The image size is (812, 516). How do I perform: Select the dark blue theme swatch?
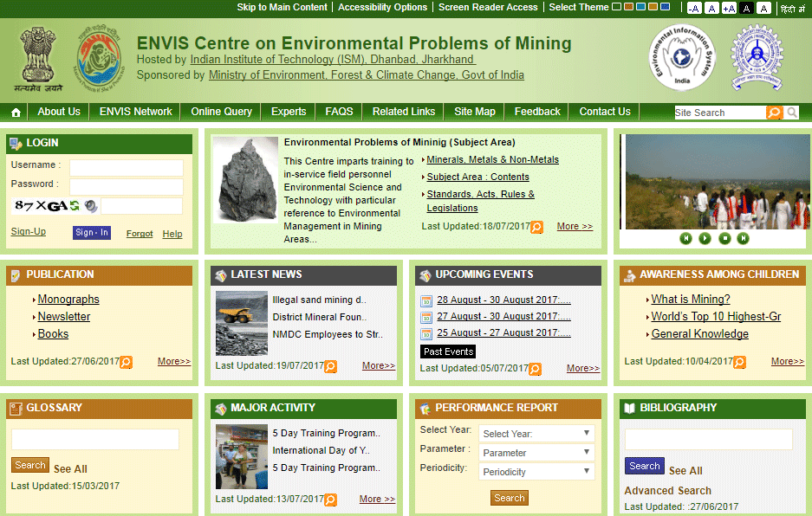point(666,7)
